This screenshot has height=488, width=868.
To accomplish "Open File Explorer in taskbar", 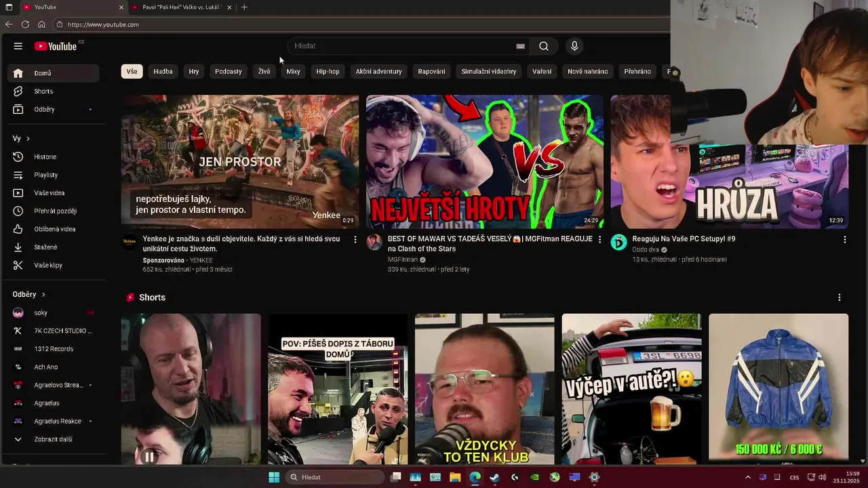I will pyautogui.click(x=455, y=477).
